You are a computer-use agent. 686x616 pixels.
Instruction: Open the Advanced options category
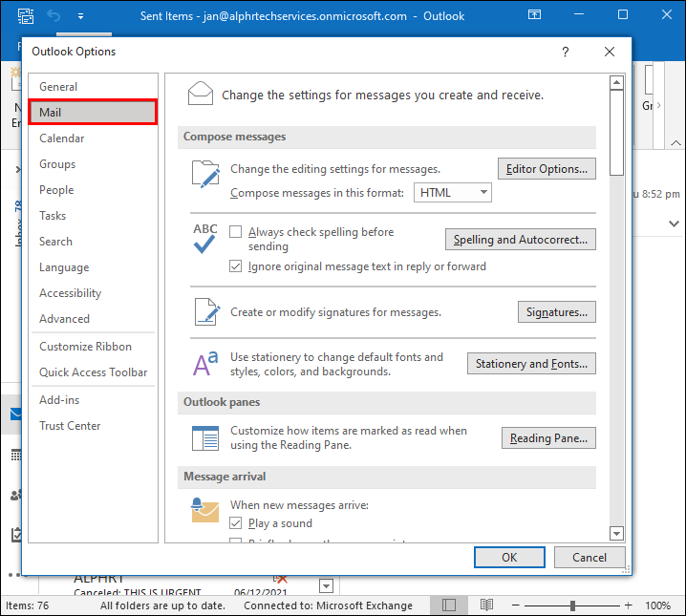click(x=93, y=319)
